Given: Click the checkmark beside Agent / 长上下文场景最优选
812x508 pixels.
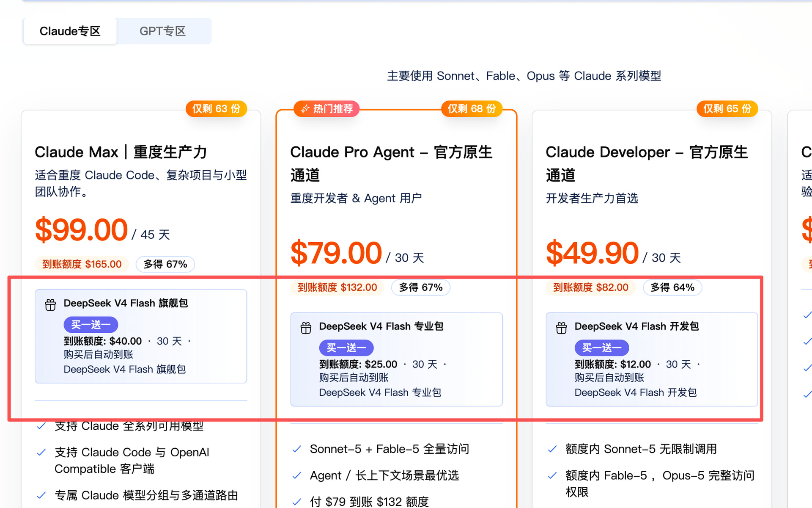Looking at the screenshot, I should 297,476.
